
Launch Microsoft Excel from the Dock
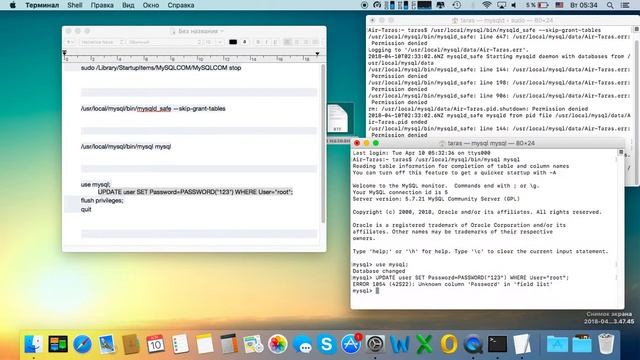(424, 344)
